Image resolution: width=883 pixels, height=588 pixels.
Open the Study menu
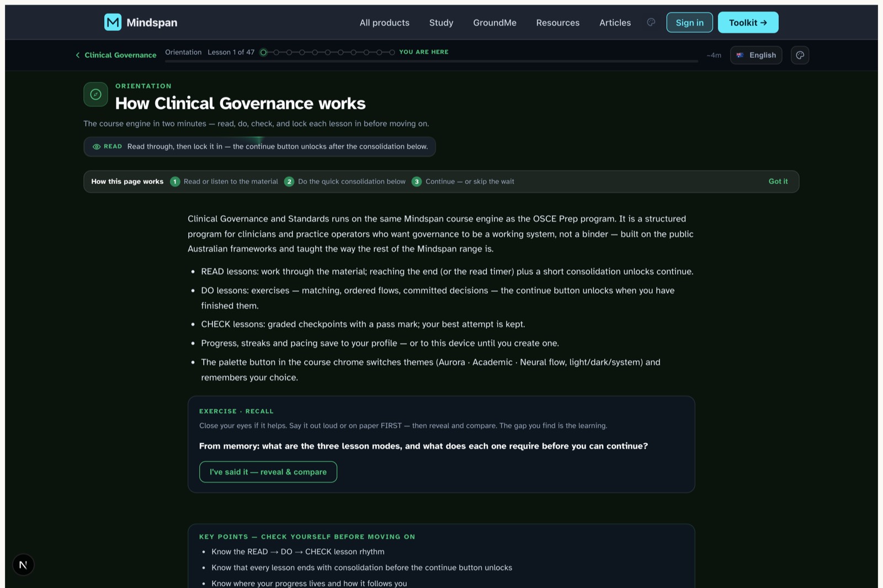441,23
